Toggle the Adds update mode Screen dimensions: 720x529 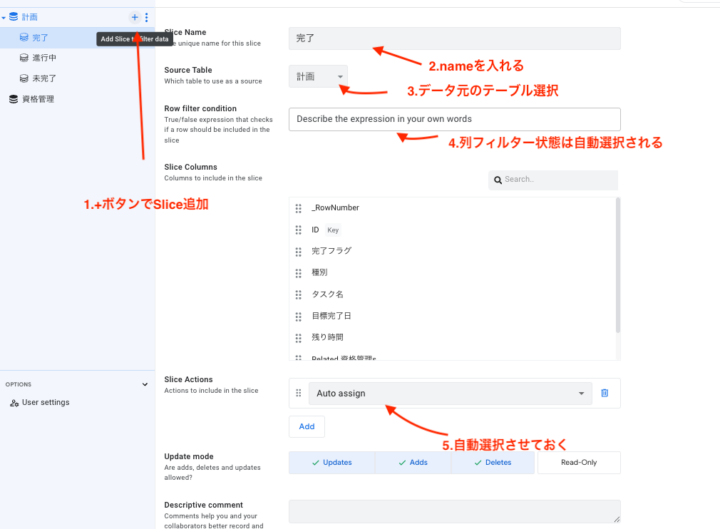pos(412,463)
